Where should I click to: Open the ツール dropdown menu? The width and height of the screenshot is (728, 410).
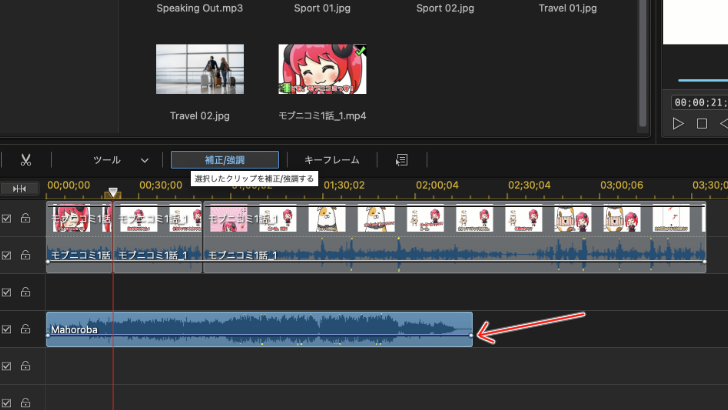point(121,160)
